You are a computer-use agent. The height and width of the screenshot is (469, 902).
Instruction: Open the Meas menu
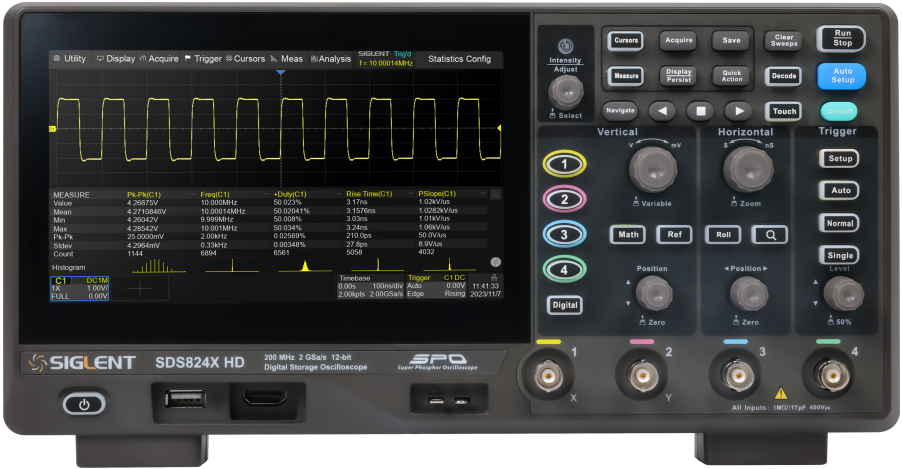pyautogui.click(x=286, y=59)
